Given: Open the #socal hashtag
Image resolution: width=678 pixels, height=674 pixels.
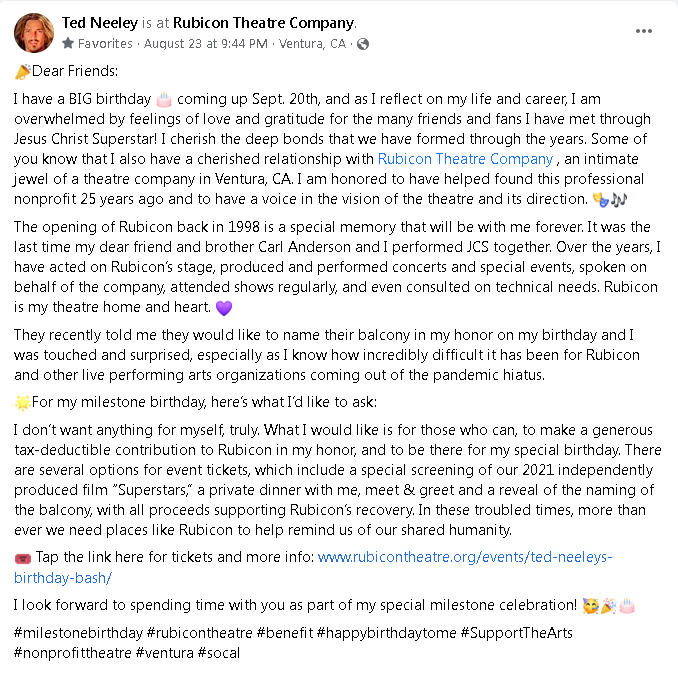Looking at the screenshot, I should pos(219,652).
